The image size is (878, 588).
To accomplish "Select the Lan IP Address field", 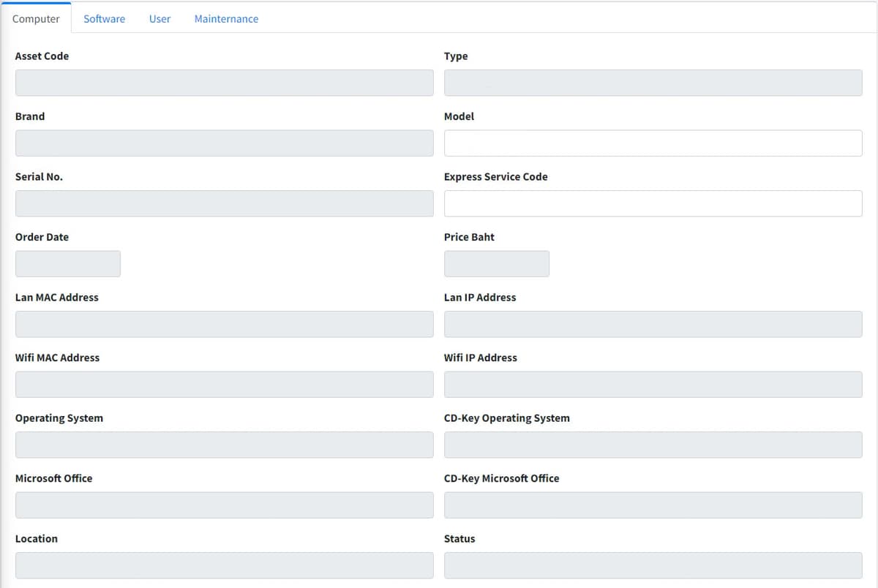I will (x=653, y=324).
